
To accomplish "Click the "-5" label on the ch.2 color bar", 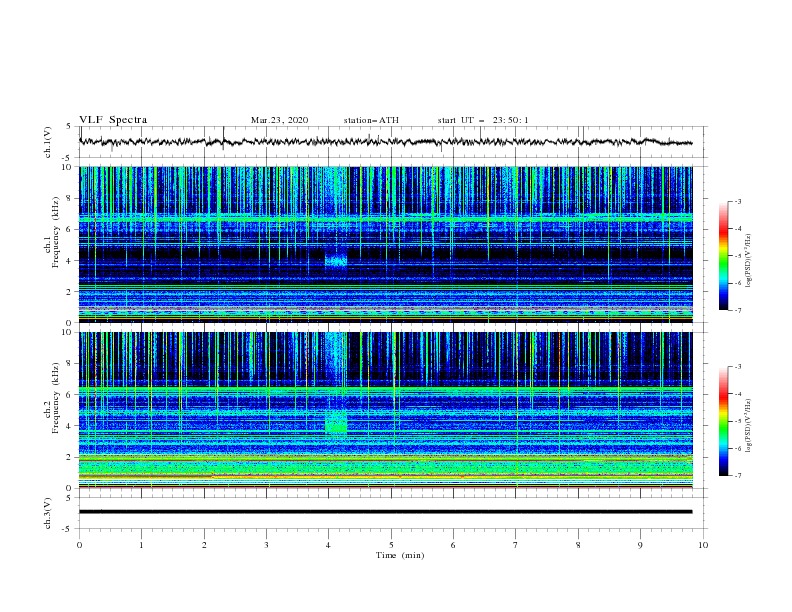I will [x=737, y=421].
